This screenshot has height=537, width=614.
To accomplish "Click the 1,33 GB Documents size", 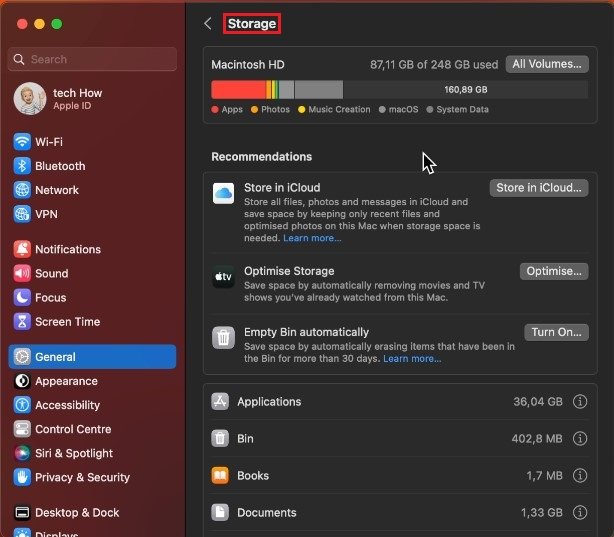I will pyautogui.click(x=542, y=512).
